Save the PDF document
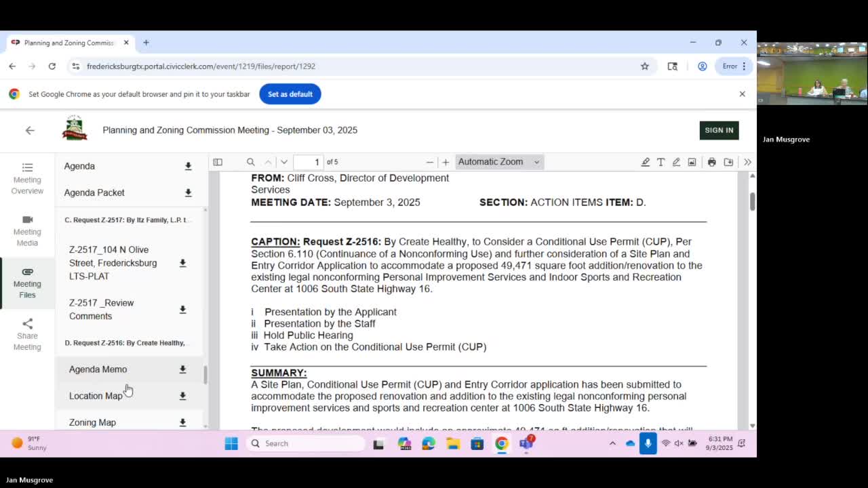The image size is (868, 488). 728,162
